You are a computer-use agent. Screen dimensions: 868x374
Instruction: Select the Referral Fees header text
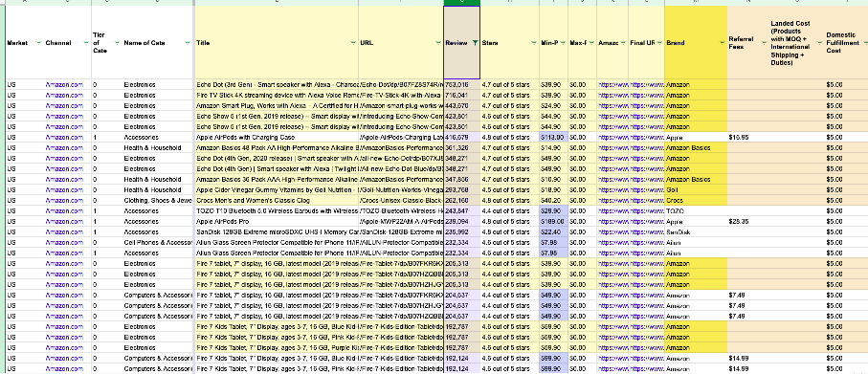pyautogui.click(x=741, y=43)
